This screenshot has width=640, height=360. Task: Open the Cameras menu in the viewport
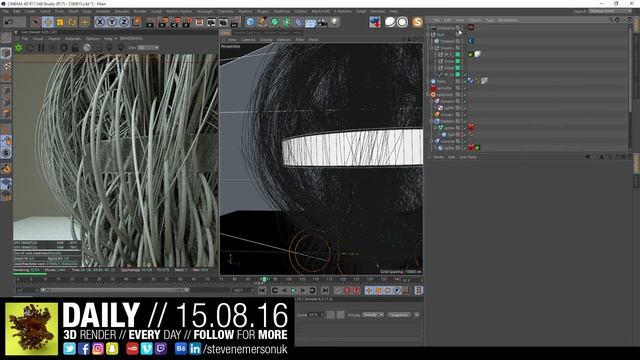[x=248, y=40]
